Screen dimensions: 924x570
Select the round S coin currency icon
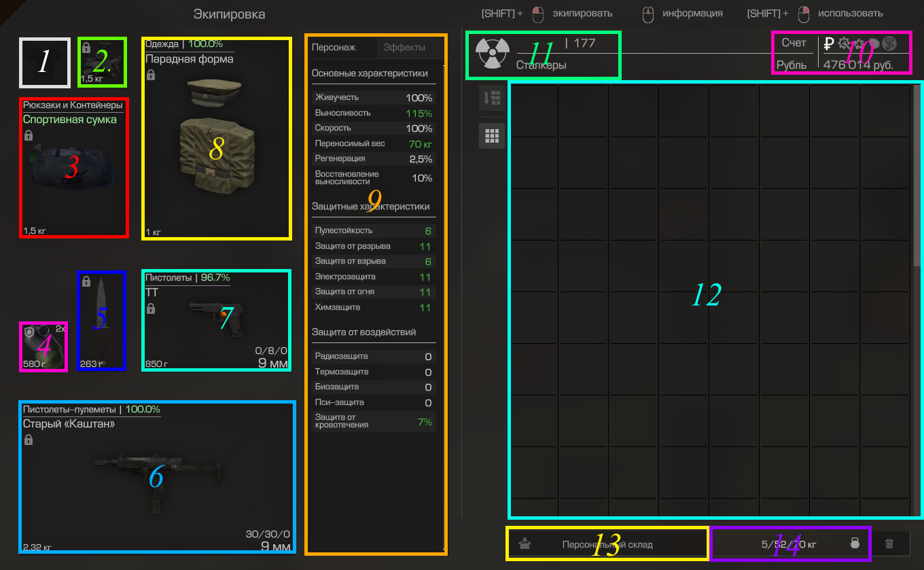click(x=889, y=43)
